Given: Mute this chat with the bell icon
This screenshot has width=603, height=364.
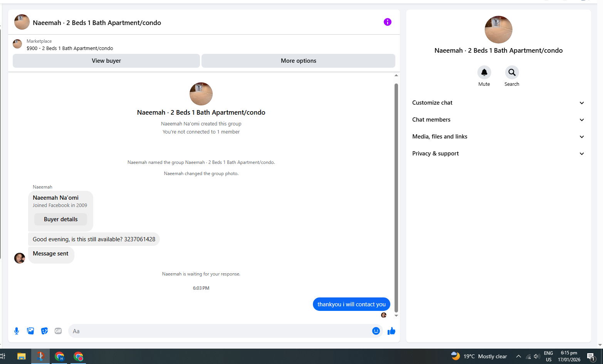Looking at the screenshot, I should [x=484, y=72].
